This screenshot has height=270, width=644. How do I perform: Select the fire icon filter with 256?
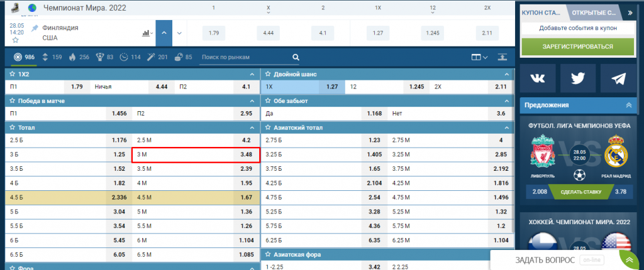point(72,57)
